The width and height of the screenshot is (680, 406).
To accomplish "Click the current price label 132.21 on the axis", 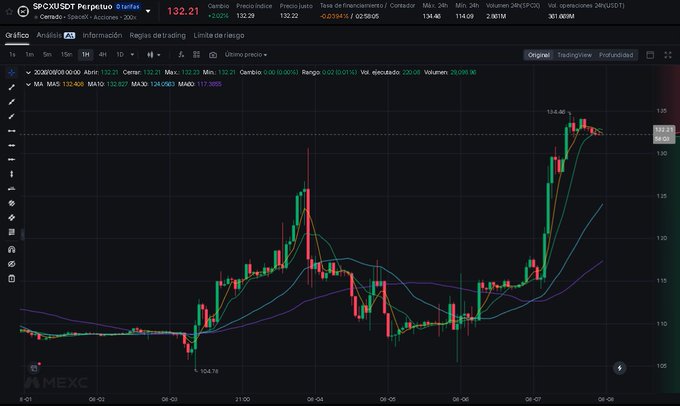I will [x=664, y=130].
